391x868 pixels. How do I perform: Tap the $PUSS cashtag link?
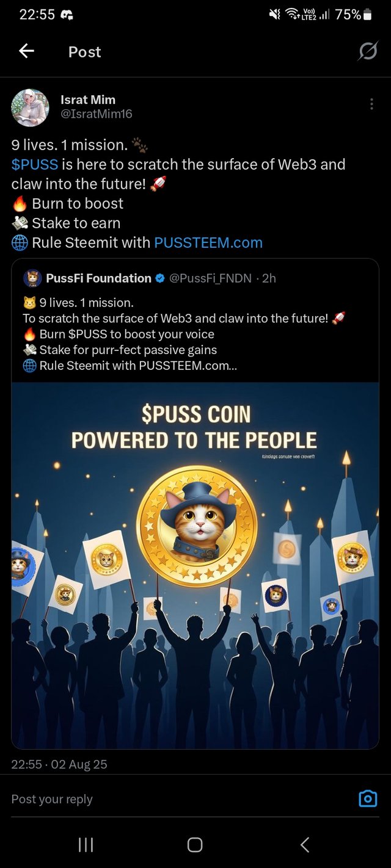pyautogui.click(x=35, y=164)
